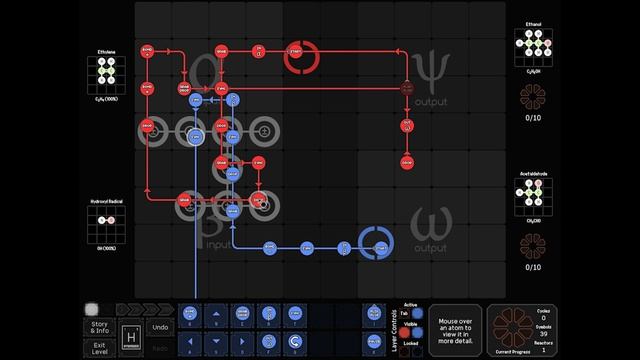Toggle the red layer Visible circle
Screen dimensions: 640x360
[404, 333]
